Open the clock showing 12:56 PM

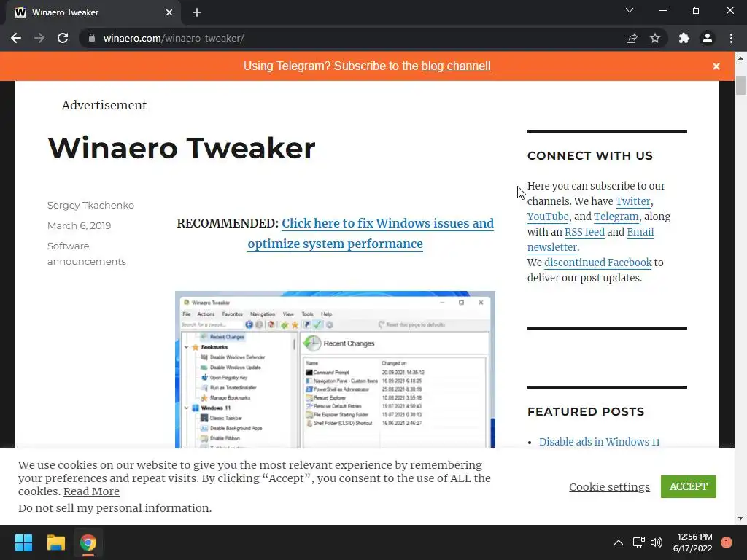click(693, 542)
